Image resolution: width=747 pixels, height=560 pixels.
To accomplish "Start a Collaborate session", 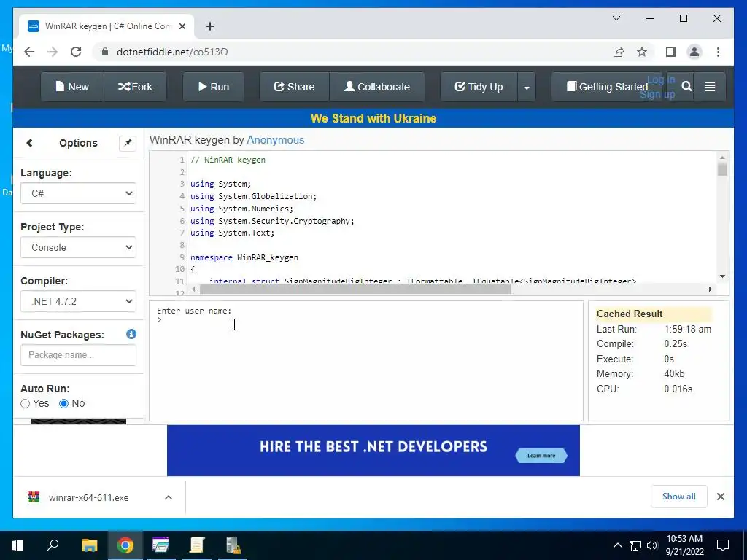I will pos(377,87).
